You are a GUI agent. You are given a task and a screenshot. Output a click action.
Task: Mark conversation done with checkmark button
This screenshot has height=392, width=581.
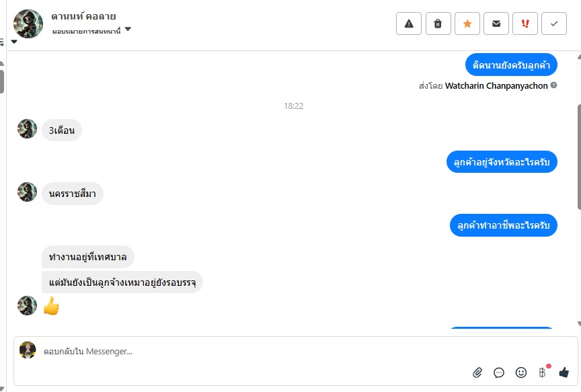click(x=554, y=24)
